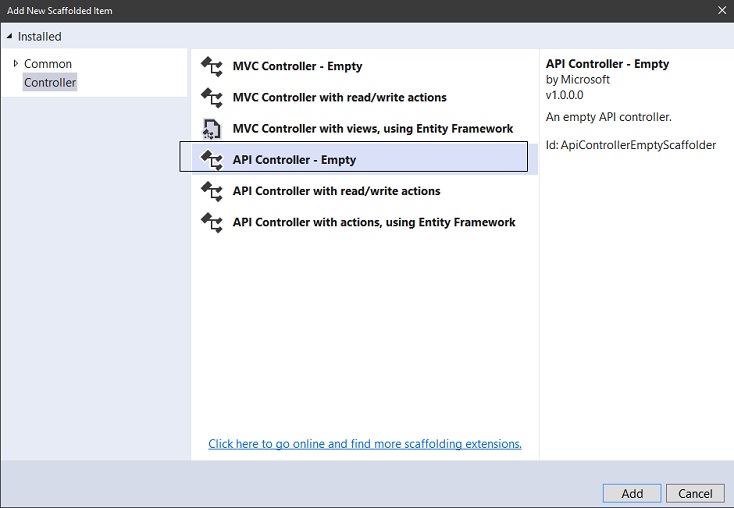Screen dimensions: 734x508
Task: Click the Installed header label
Action: (x=39, y=37)
